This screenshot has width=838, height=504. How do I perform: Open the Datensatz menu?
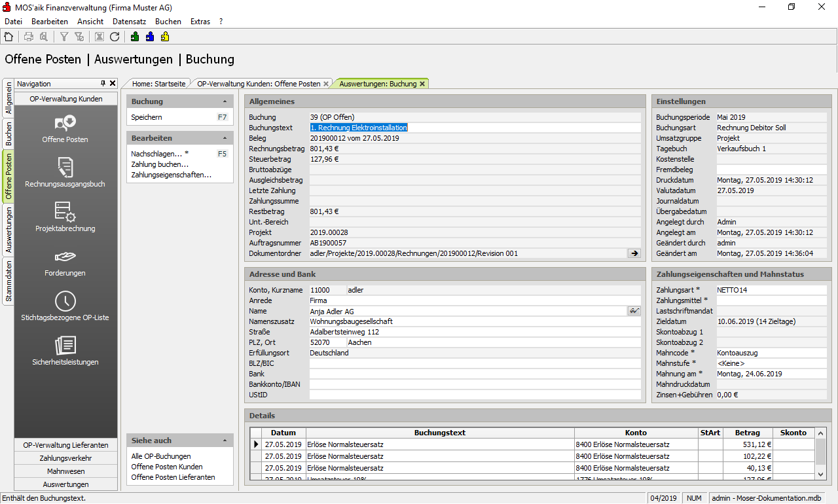[129, 22]
